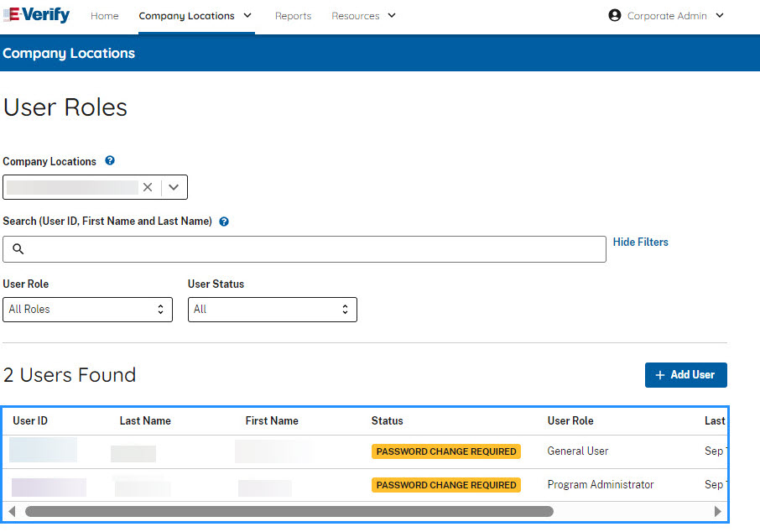760x532 pixels.
Task: Click the Program Administrator role cell
Action: click(601, 484)
